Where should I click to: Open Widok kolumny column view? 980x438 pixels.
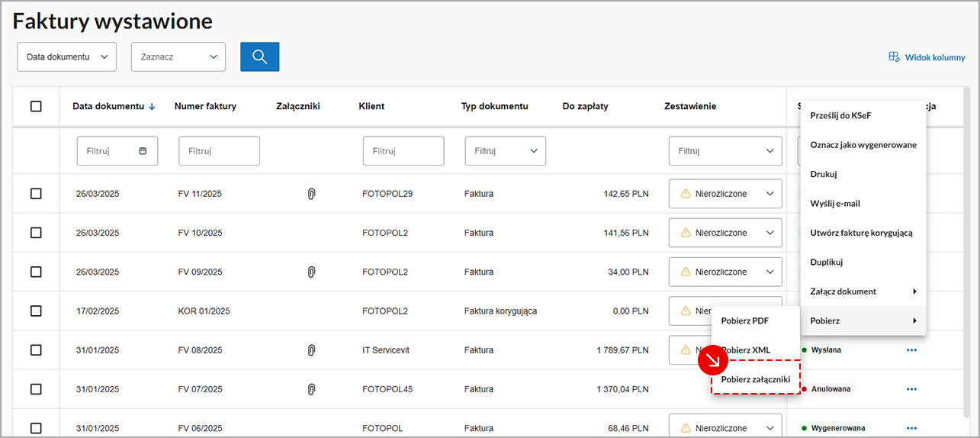[927, 57]
